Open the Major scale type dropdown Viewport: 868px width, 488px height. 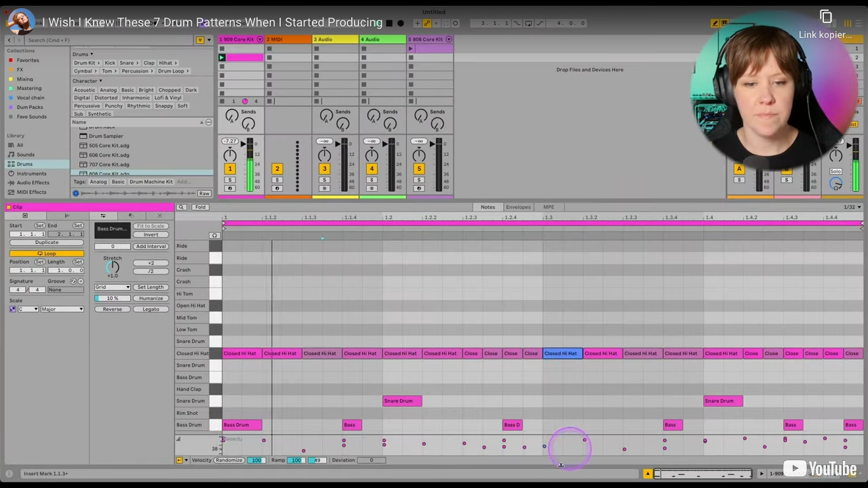click(x=62, y=309)
